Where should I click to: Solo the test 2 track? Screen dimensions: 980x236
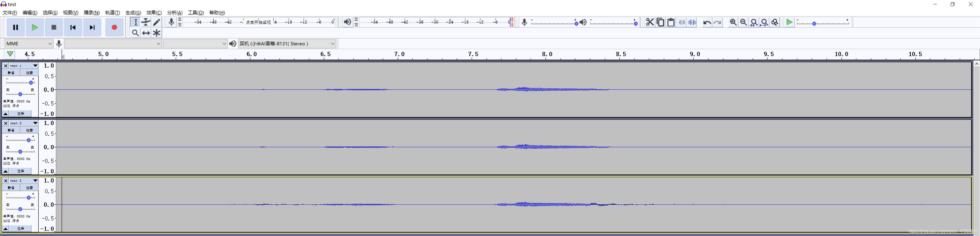[x=29, y=130]
